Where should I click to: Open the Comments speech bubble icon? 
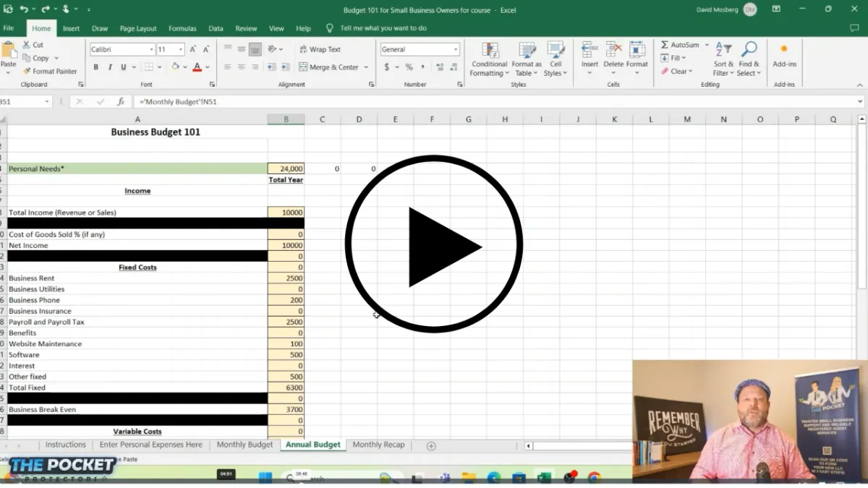coord(854,28)
